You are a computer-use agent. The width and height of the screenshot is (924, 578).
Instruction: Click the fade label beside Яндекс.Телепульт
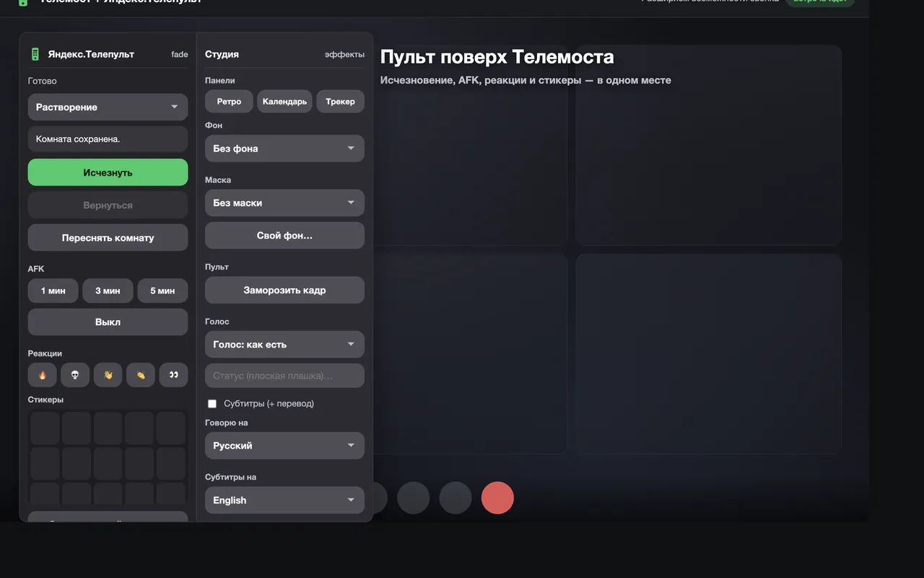coord(179,54)
